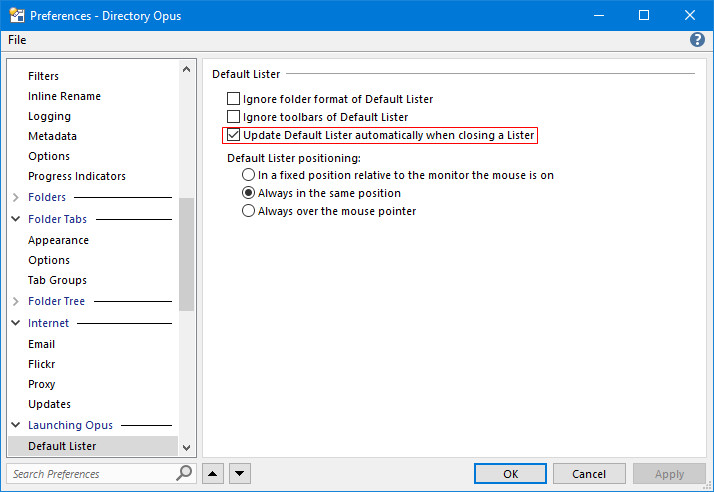Viewport: 714px width, 492px height.
Task: Click the Cancel button
Action: tap(589, 474)
